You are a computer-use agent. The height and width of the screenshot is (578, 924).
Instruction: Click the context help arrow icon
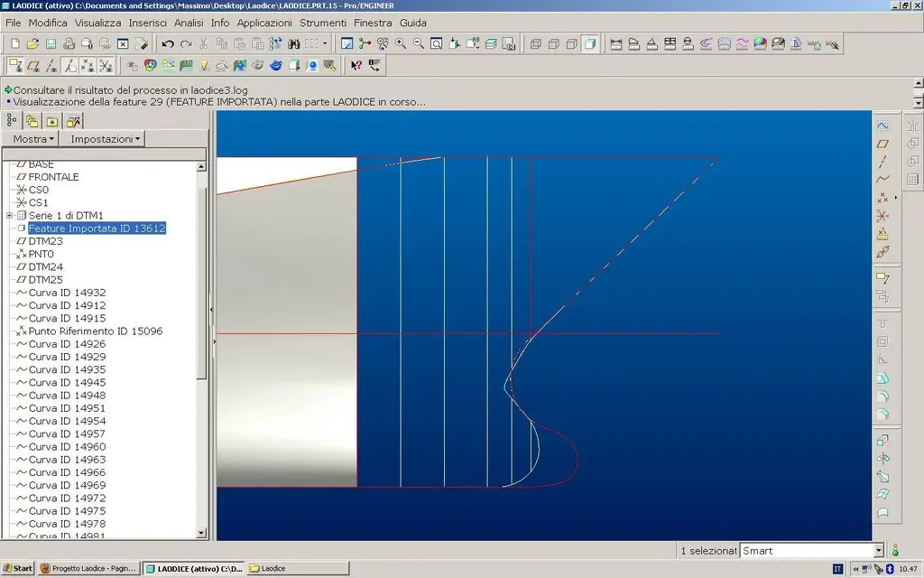pos(356,65)
